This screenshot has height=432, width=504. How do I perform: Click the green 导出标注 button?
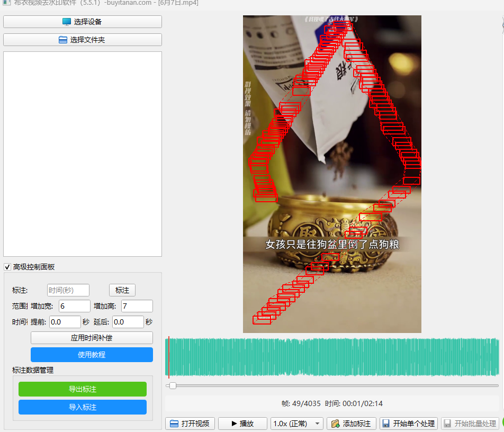pyautogui.click(x=83, y=389)
